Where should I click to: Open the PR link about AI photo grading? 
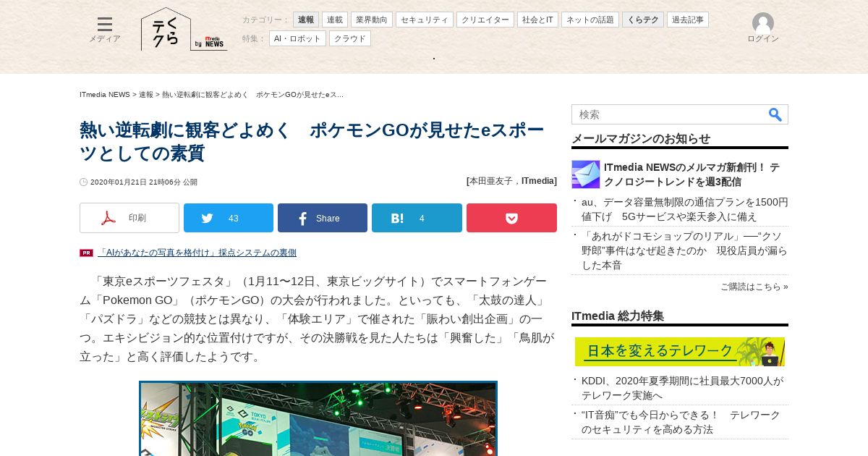(197, 253)
